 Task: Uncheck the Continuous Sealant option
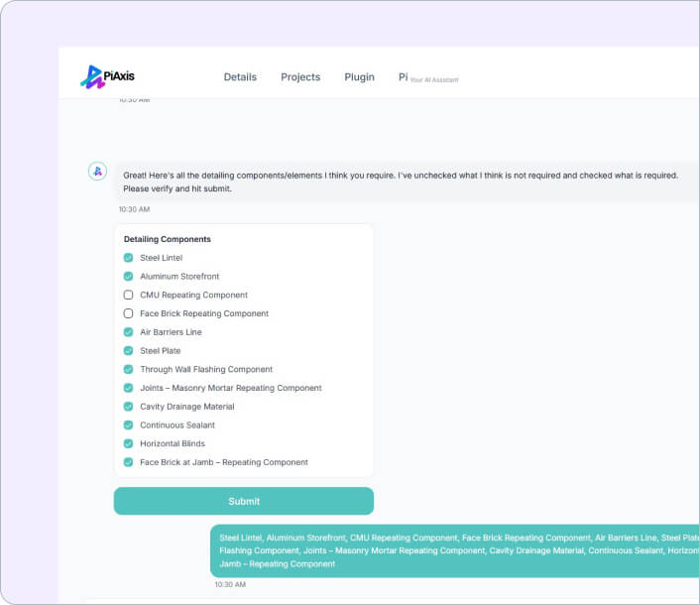point(128,425)
